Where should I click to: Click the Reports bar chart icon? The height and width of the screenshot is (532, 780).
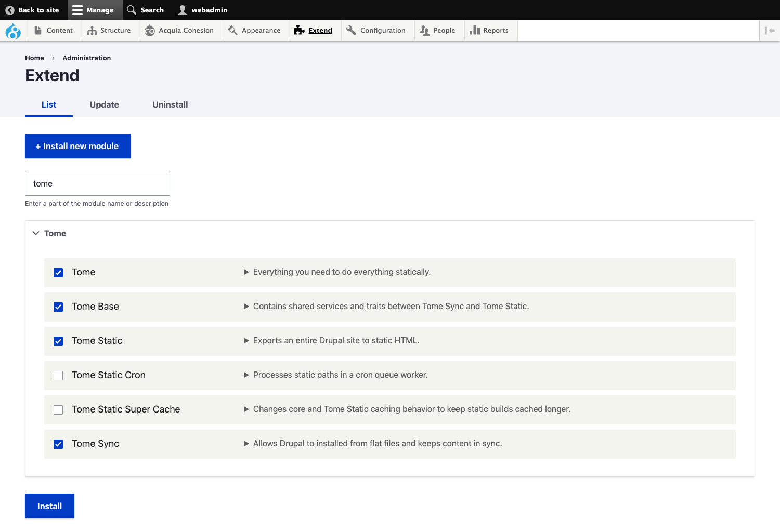(x=475, y=30)
